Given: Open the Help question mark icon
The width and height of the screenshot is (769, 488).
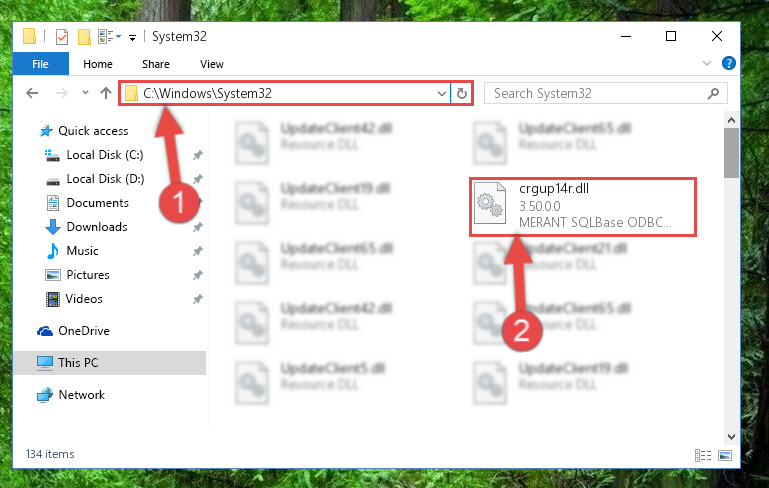Looking at the screenshot, I should coord(728,63).
